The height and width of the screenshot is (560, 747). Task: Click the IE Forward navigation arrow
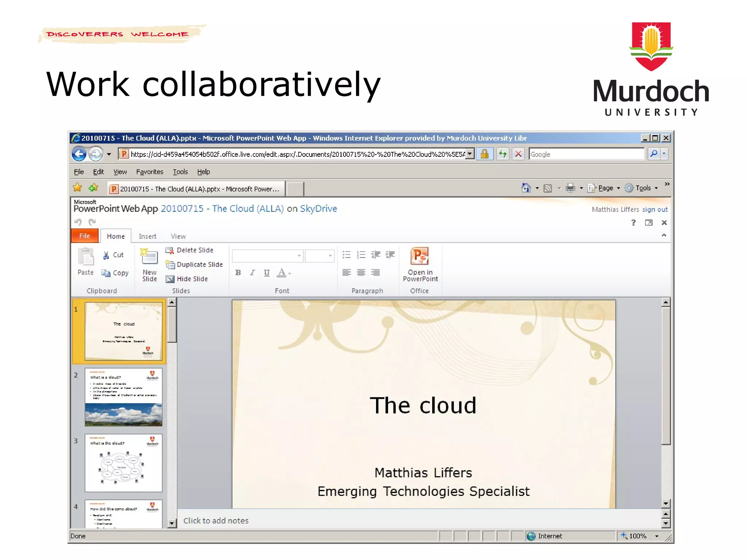click(96, 154)
